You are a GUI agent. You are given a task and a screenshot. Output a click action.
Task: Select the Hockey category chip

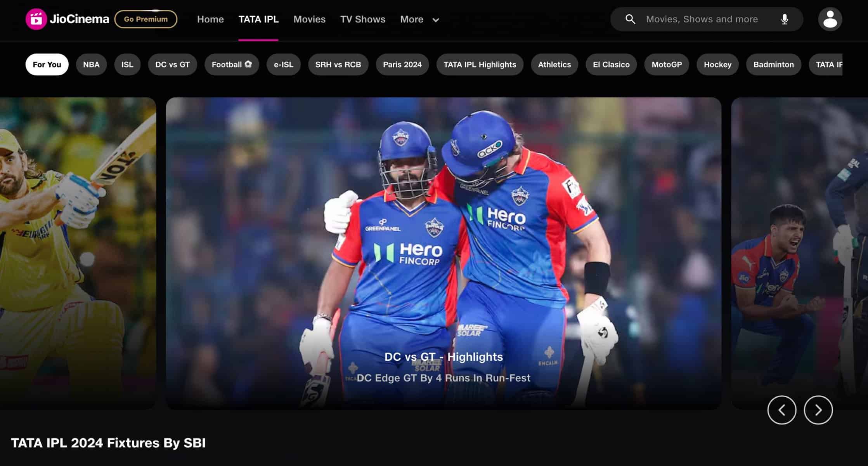click(x=717, y=64)
